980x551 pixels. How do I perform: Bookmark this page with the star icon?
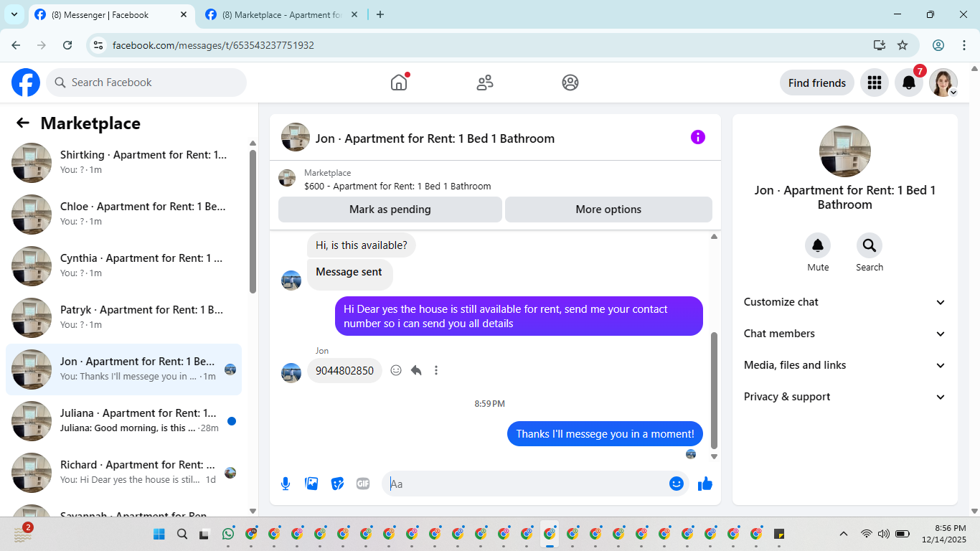pos(903,45)
